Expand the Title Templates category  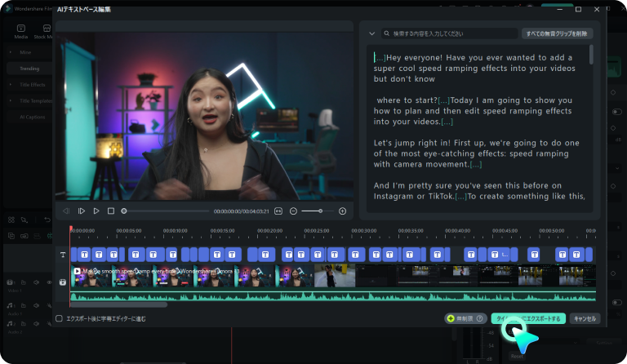(x=11, y=100)
